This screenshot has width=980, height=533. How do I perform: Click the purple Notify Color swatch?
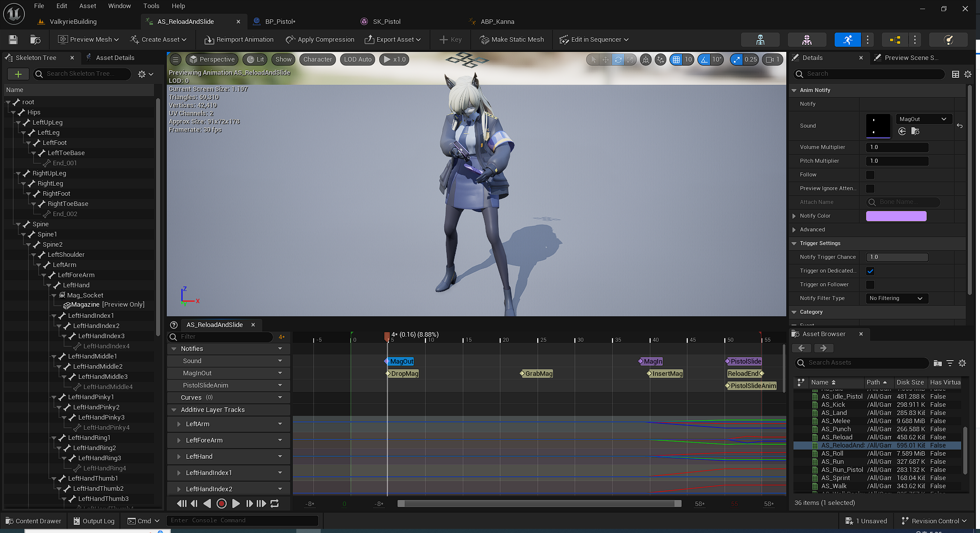click(896, 216)
